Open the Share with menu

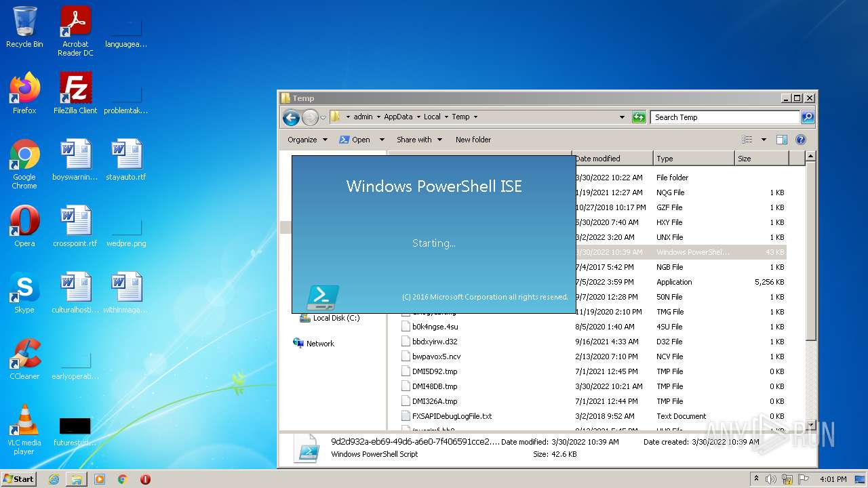(419, 140)
